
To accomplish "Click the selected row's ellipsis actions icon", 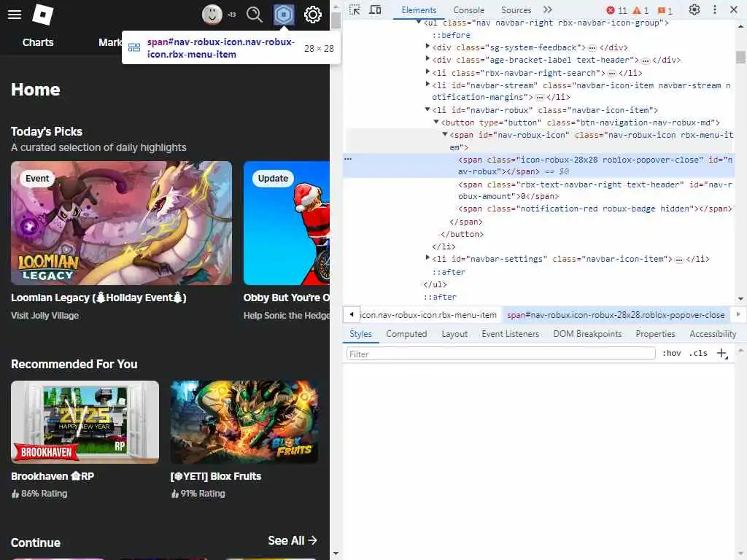I will [x=348, y=159].
